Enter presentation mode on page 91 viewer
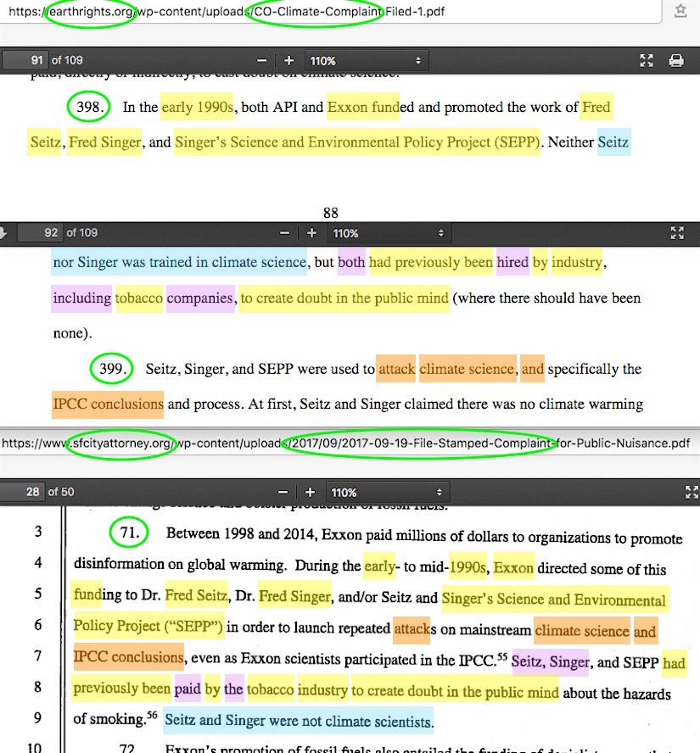Screen dimensions: 700x753 (x=647, y=61)
